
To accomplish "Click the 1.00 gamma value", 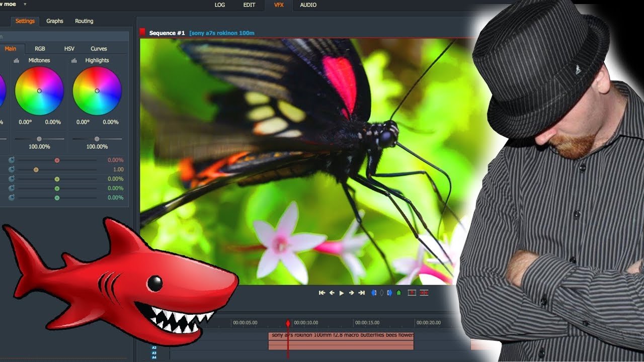I will [x=118, y=169].
